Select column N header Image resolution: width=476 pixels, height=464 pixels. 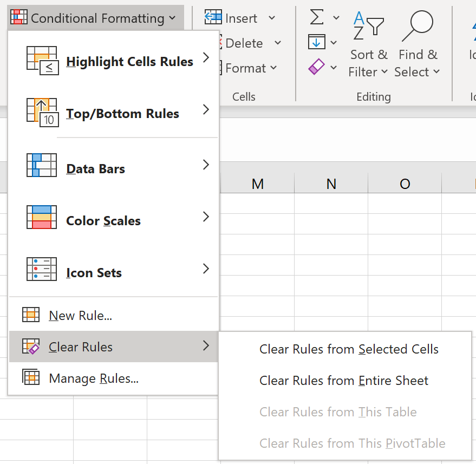click(331, 184)
